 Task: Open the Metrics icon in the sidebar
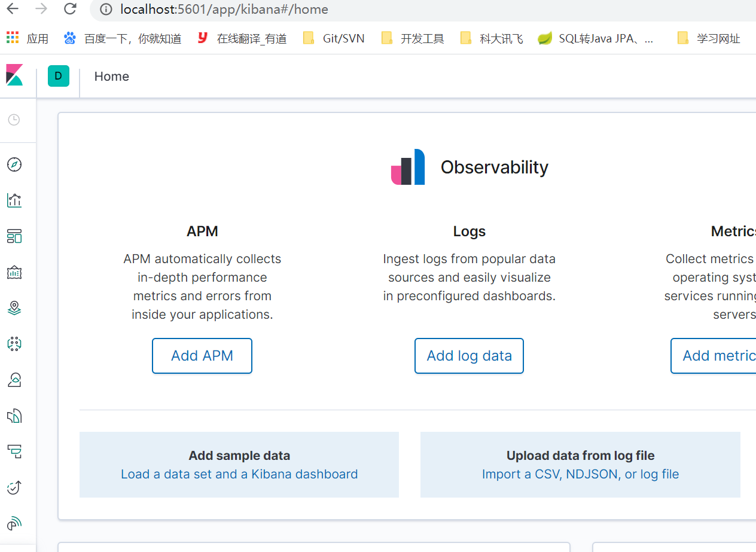point(14,380)
